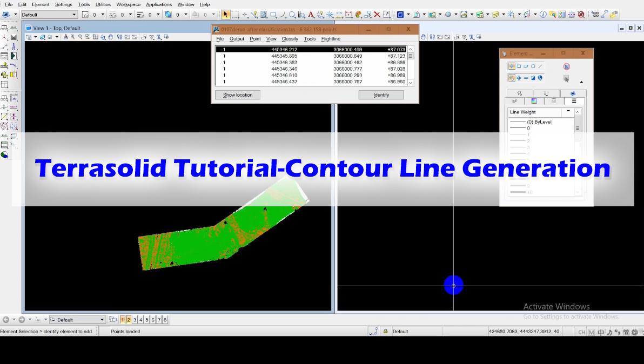Viewport: 644px width, 364px height.
Task: Click the Disable Handles icon in Element Selection
Action: pos(567,66)
